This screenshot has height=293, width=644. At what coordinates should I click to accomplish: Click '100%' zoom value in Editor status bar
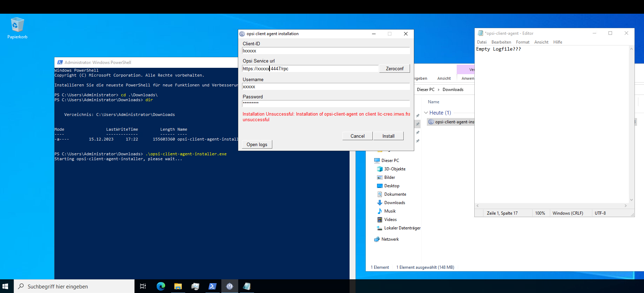540,213
